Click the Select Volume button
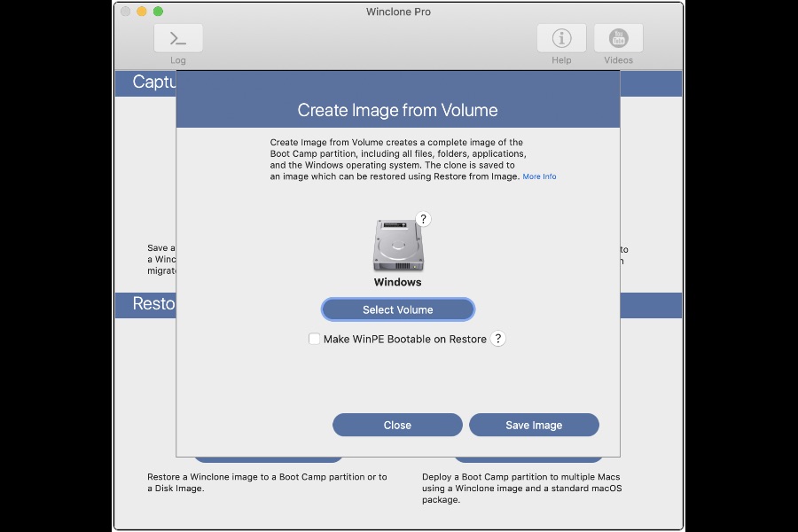The image size is (798, 532). (398, 309)
